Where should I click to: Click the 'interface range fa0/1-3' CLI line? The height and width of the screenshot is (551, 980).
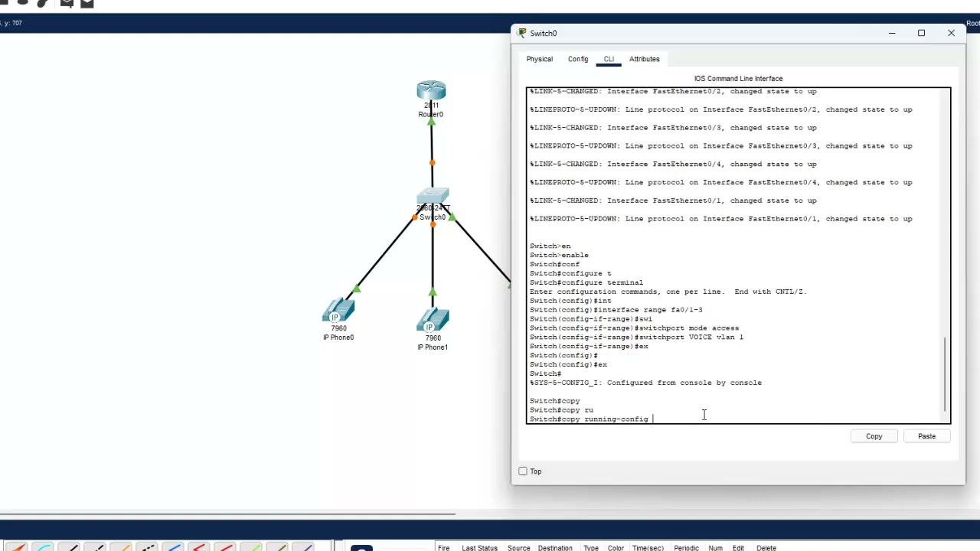tap(616, 310)
